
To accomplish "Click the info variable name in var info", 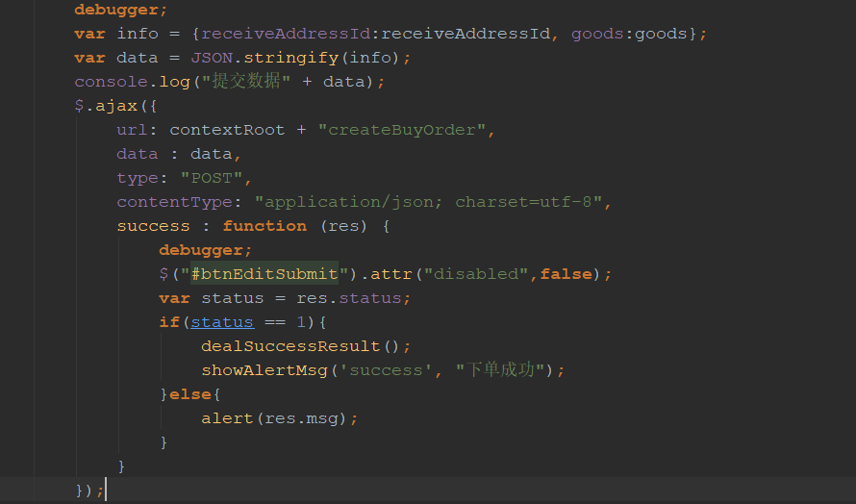I will (137, 34).
